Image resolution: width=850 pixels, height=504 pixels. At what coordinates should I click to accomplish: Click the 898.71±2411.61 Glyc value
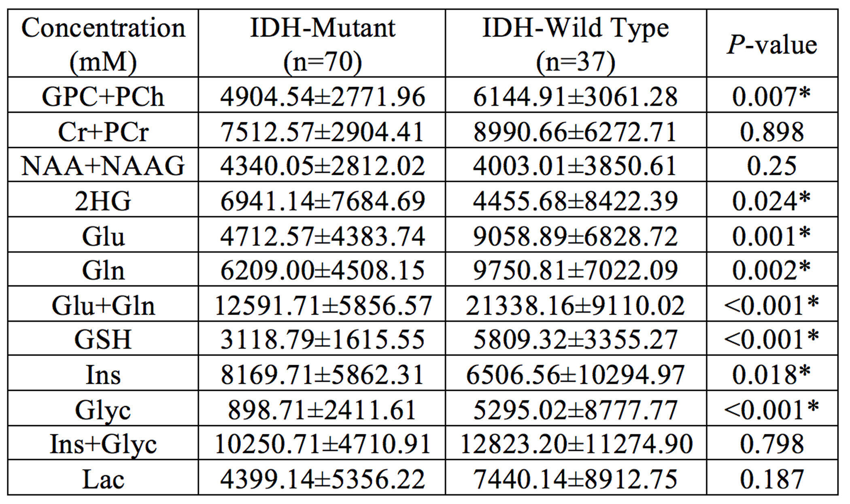click(322, 409)
